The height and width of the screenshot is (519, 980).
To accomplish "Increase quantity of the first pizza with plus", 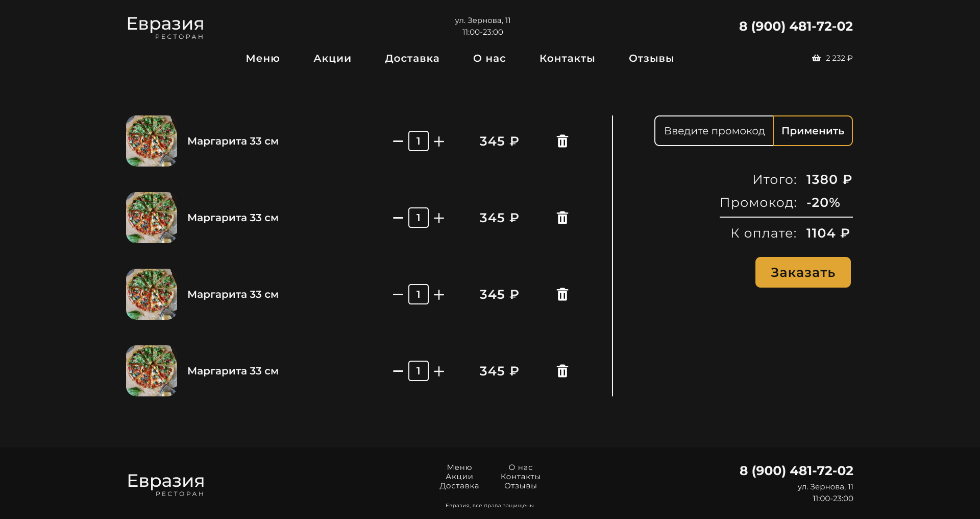I will pyautogui.click(x=439, y=141).
